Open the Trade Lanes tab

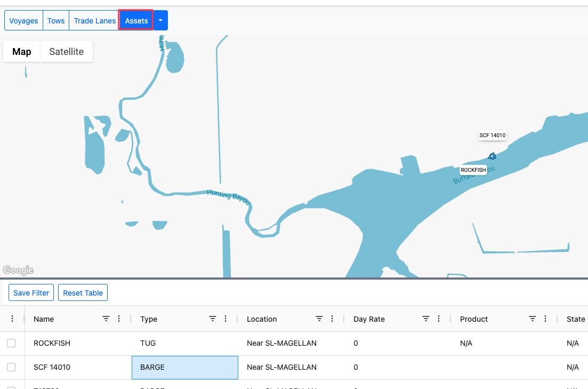(x=94, y=21)
